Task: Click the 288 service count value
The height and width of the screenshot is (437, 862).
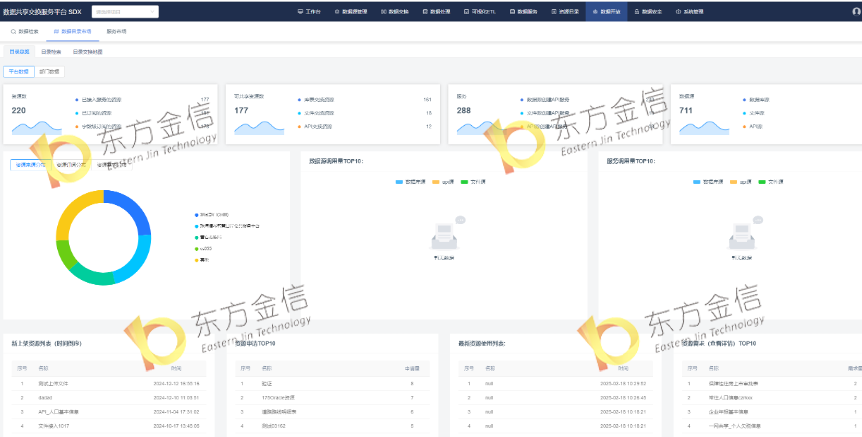Action: click(x=464, y=110)
